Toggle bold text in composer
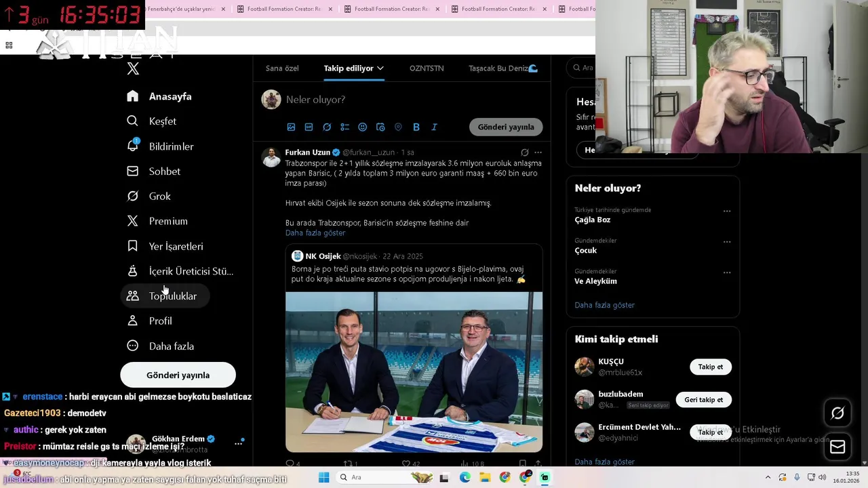This screenshot has height=488, width=868. 416,127
